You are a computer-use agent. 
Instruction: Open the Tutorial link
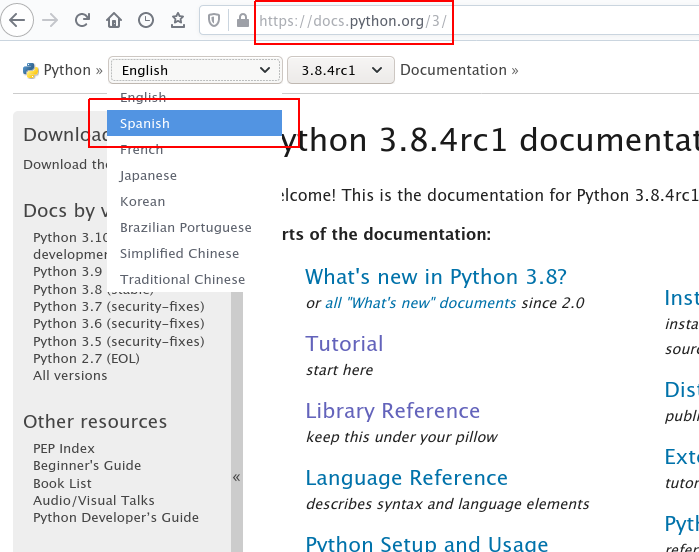(344, 344)
